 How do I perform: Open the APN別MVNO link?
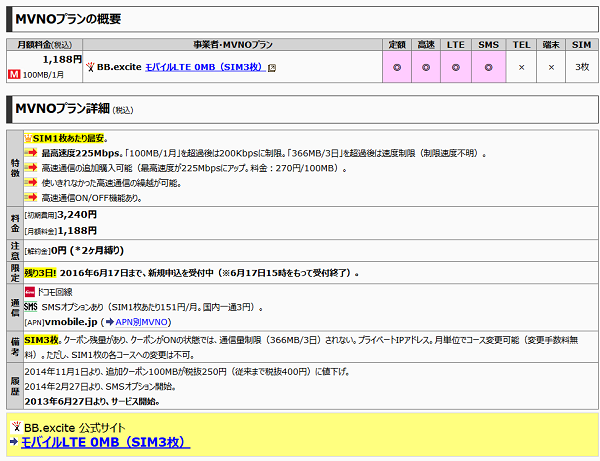tap(141, 322)
